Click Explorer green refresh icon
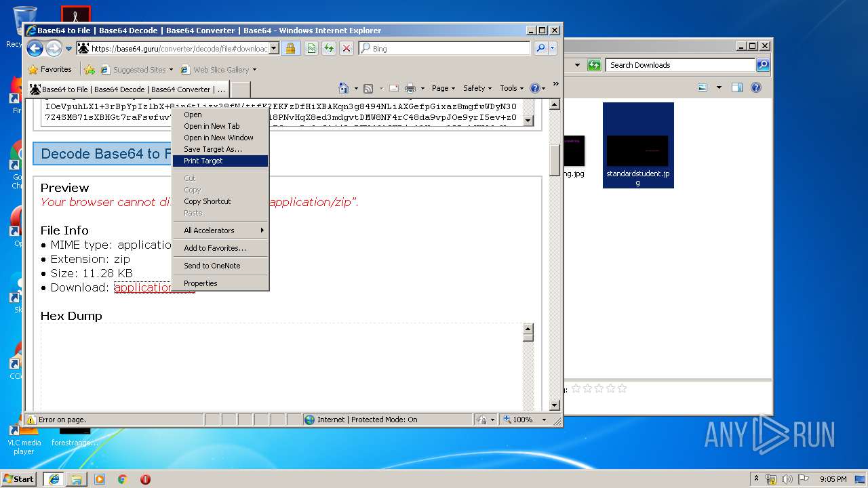 (x=594, y=65)
